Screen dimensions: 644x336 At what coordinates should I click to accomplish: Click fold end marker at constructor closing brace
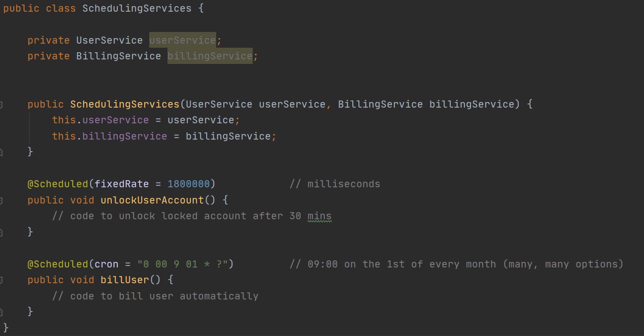pos(2,152)
